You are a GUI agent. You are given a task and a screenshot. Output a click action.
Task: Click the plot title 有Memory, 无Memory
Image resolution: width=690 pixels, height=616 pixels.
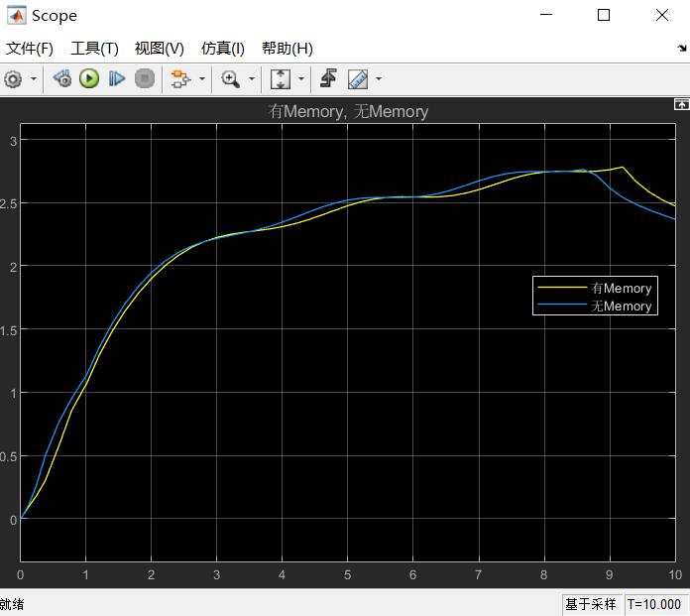348,111
